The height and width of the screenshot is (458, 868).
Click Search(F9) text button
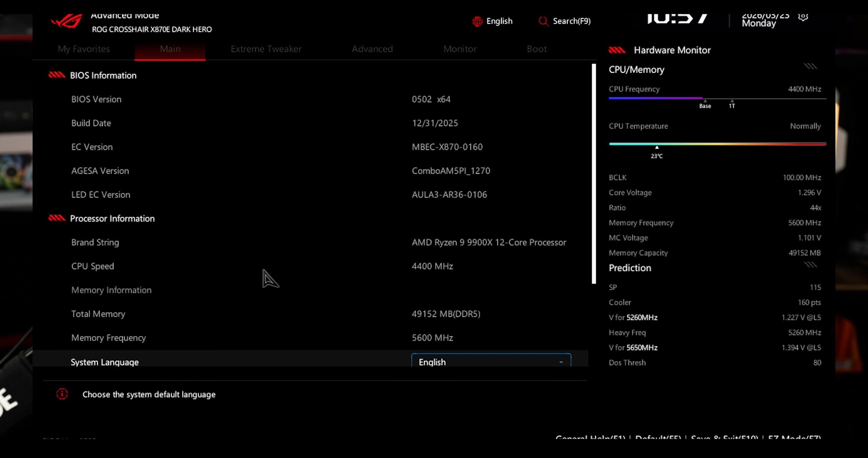pyautogui.click(x=572, y=21)
